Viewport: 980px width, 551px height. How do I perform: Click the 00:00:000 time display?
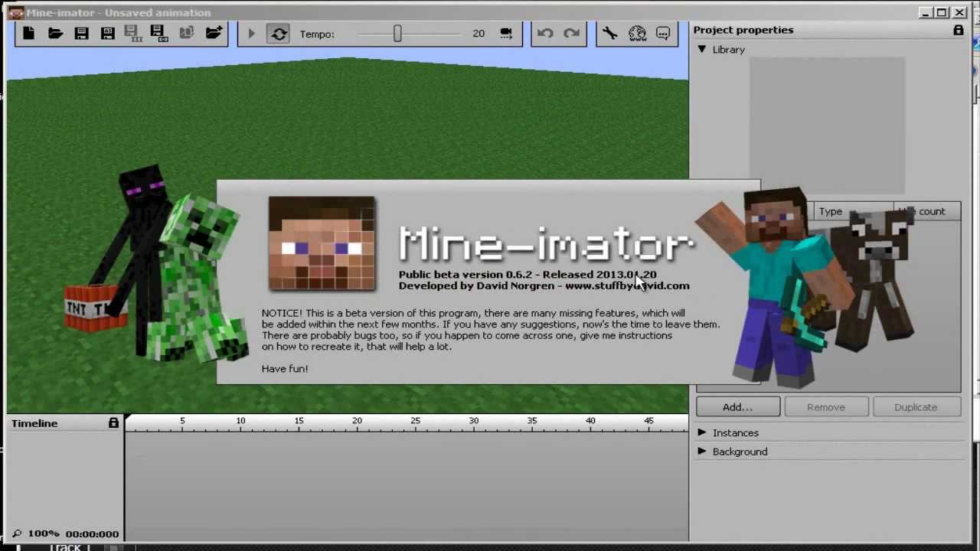pyautogui.click(x=92, y=533)
